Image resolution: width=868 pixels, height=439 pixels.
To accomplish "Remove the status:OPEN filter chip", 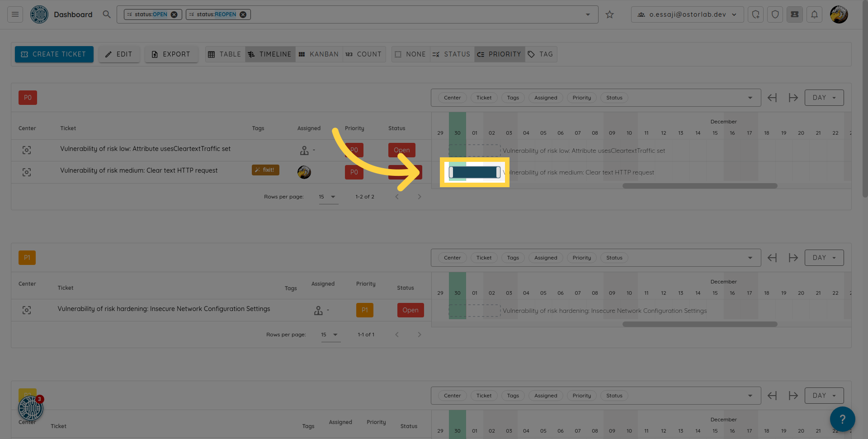I will click(174, 14).
